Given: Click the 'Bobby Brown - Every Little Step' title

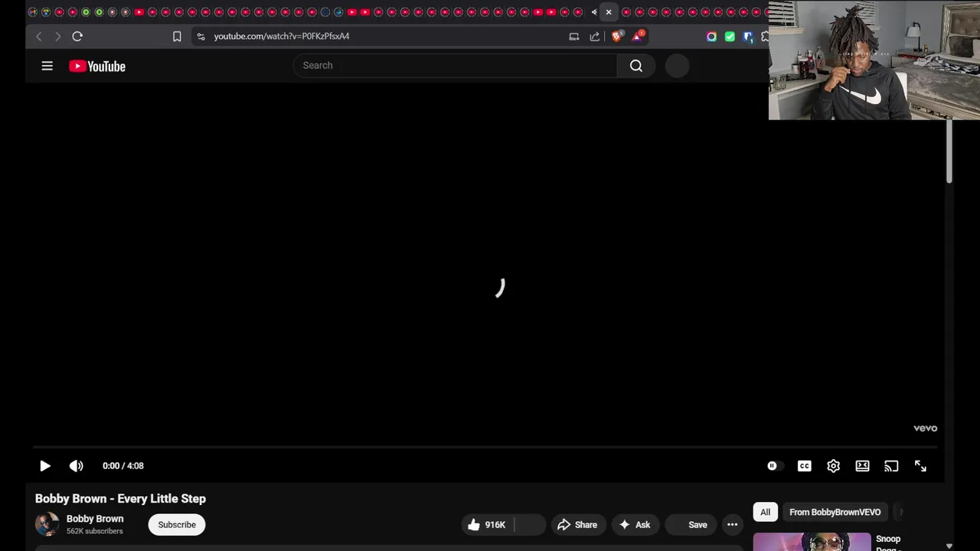Looking at the screenshot, I should pos(120,499).
